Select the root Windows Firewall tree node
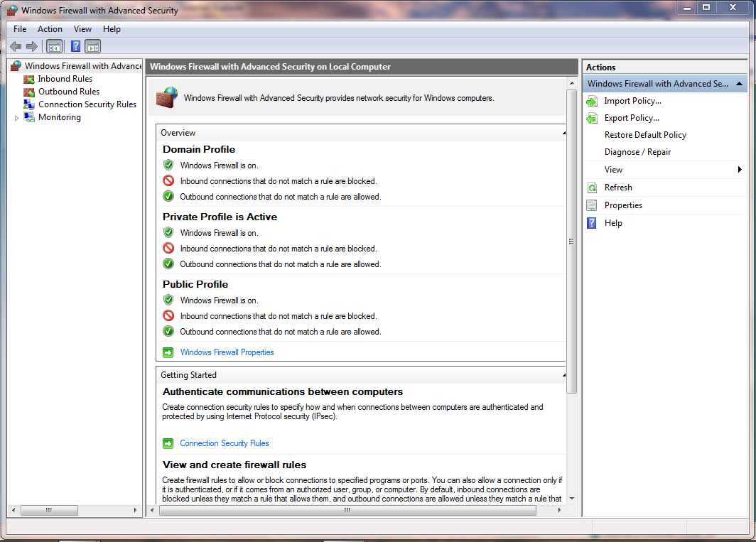756x542 pixels. coord(83,65)
